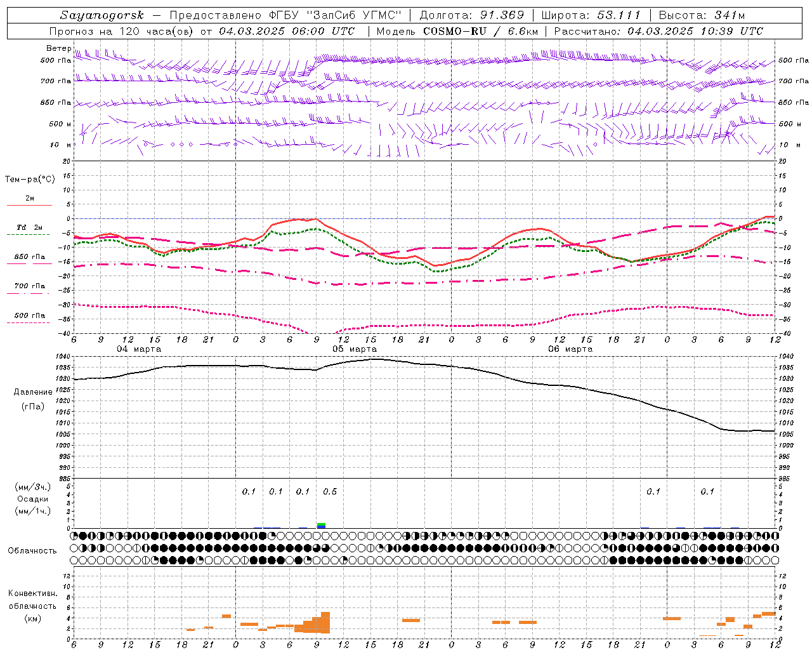
Task: Click the Sayanogorsk station title
Action: tap(102, 15)
